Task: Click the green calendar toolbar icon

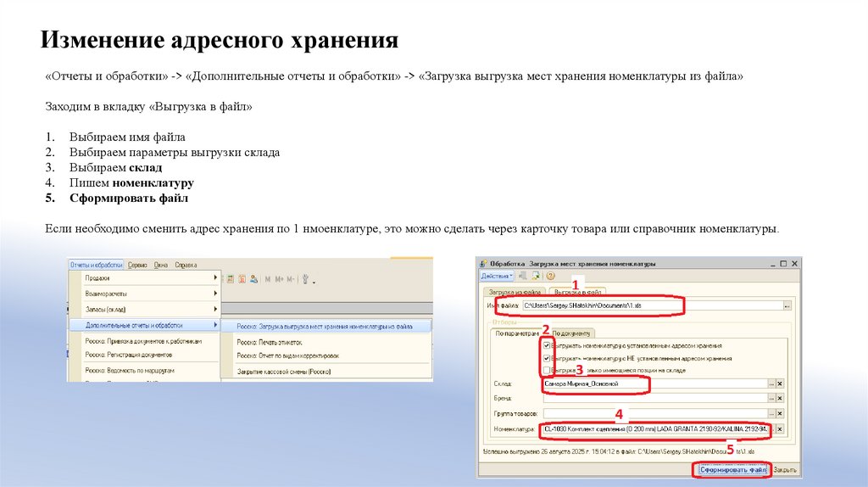Action: tap(231, 279)
